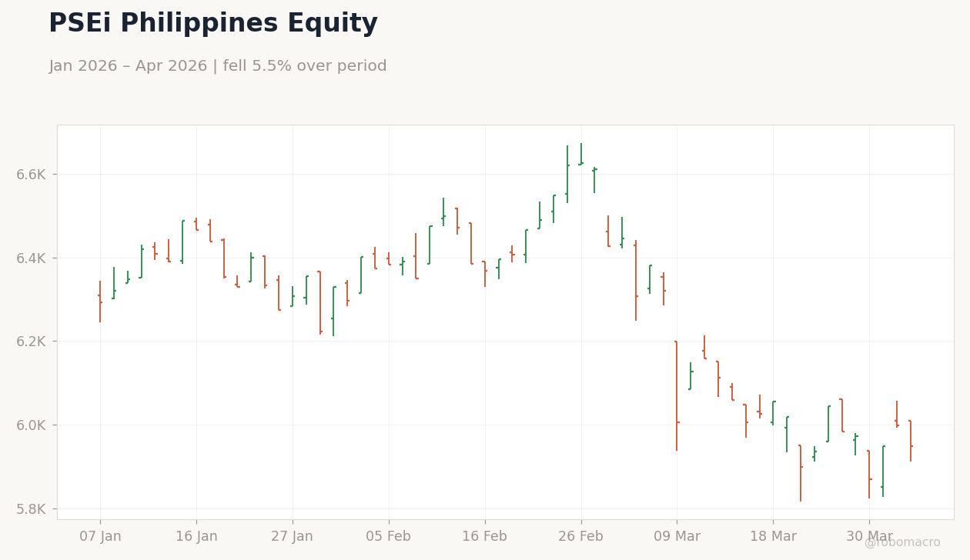Click the green bar above 18 Mar
Screen dimensions: 970x560
pyautogui.click(x=773, y=413)
